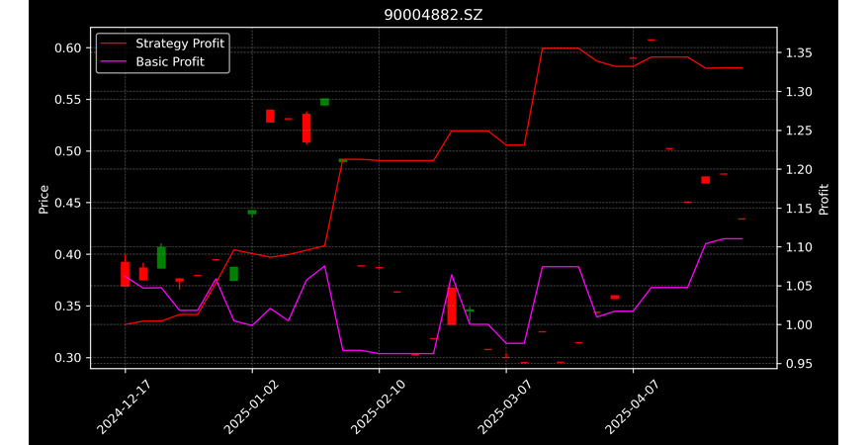Viewport: 868px width, 445px height.
Task: Click the green candlestick at the 0.55 price level
Action: pos(324,102)
